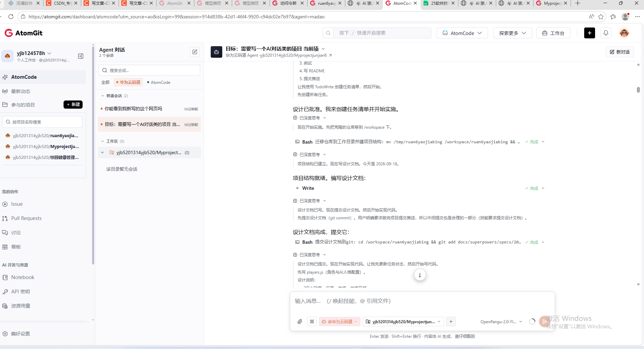Click the command shortcut icon in message box
The image size is (644, 349).
(x=312, y=322)
